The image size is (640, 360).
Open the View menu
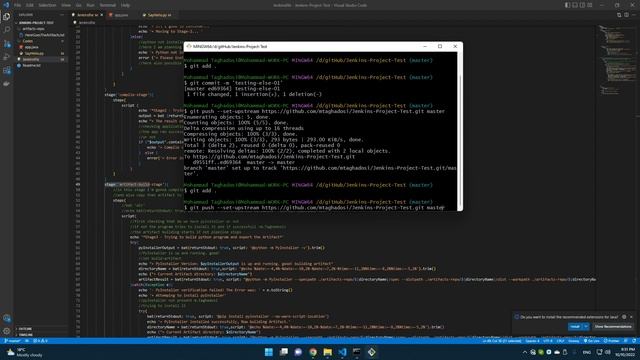(x=66, y=5)
